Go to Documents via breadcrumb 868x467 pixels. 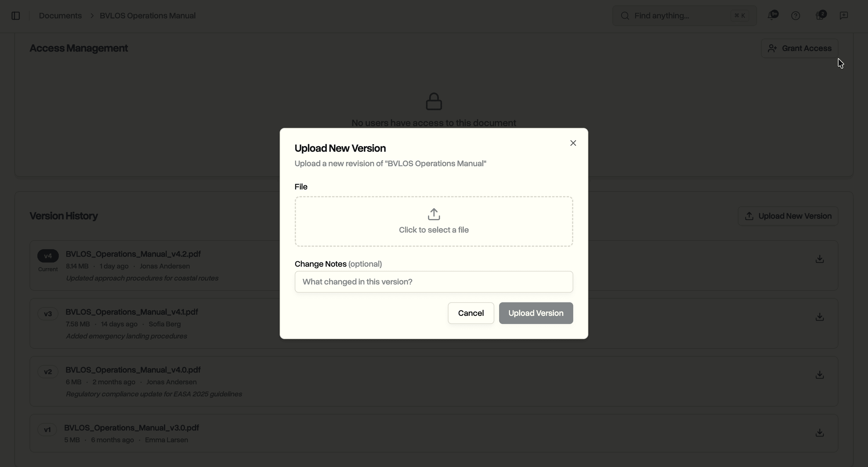tap(60, 15)
